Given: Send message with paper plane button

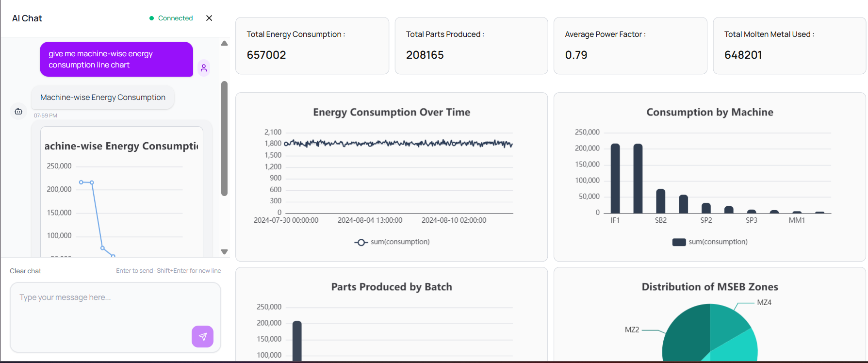Looking at the screenshot, I should 202,336.
